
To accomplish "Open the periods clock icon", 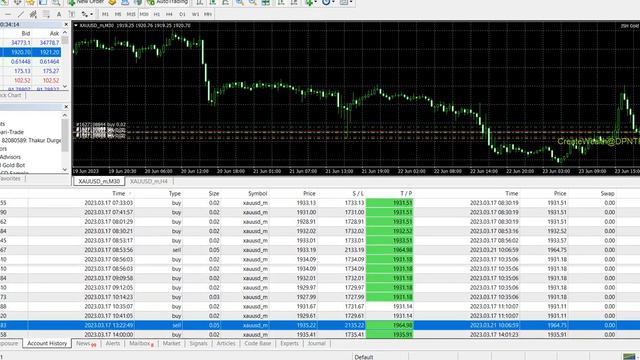I will 327,2.
